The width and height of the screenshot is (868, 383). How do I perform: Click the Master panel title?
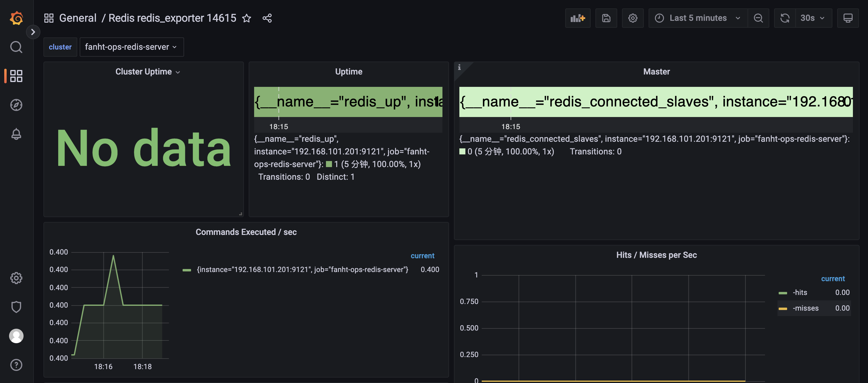(656, 72)
